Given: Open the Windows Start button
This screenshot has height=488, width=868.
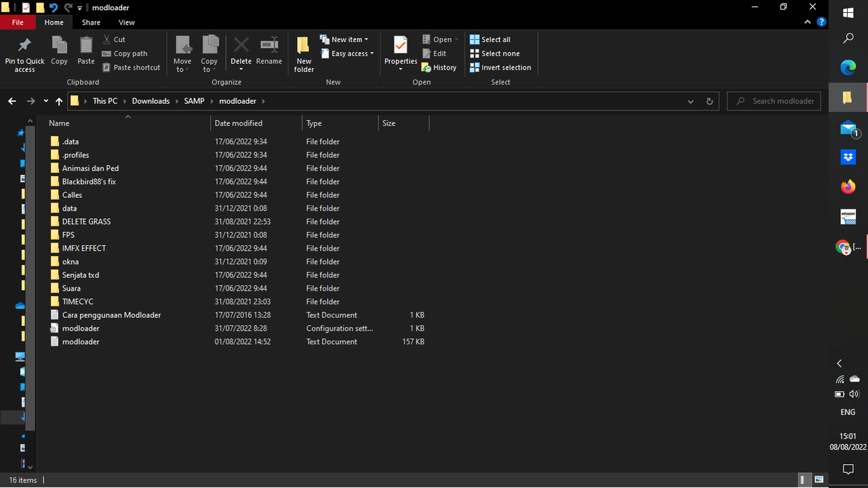Looking at the screenshot, I should (x=848, y=12).
